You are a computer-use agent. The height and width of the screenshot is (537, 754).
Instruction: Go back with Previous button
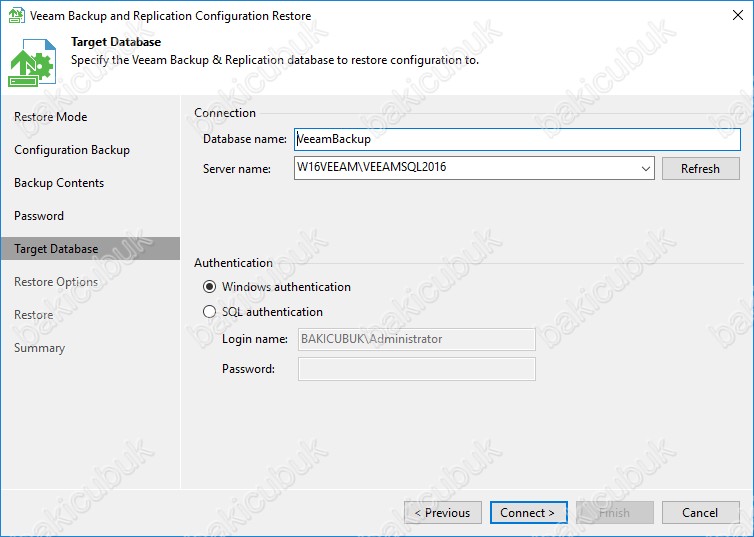click(443, 513)
